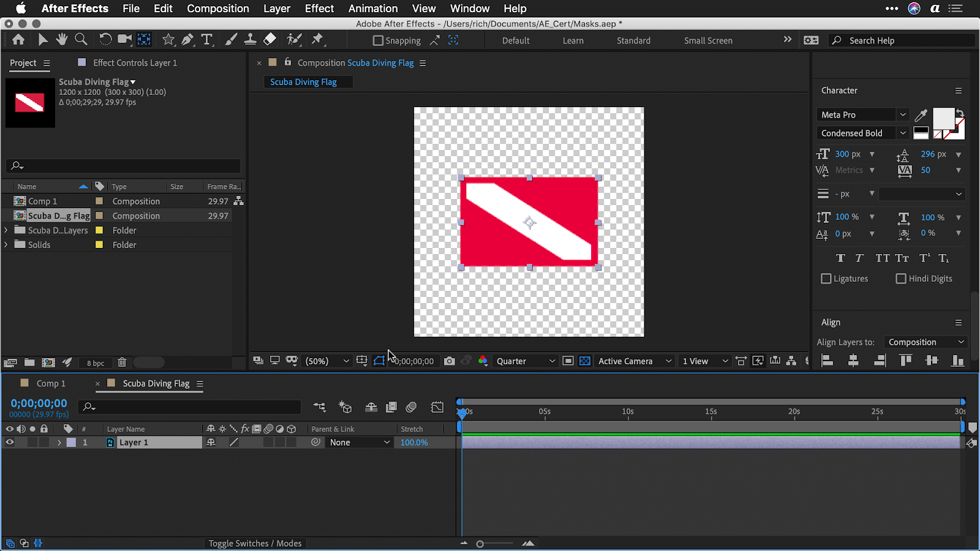Select the Eraser tool
Screen dimensions: 980x551
[269, 40]
